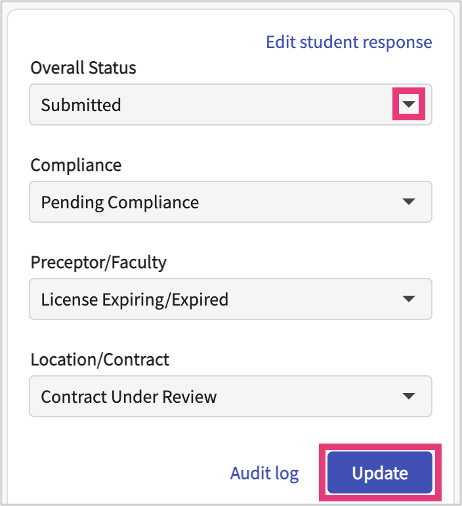Click empty middle area of Location/Contract box

click(307, 396)
